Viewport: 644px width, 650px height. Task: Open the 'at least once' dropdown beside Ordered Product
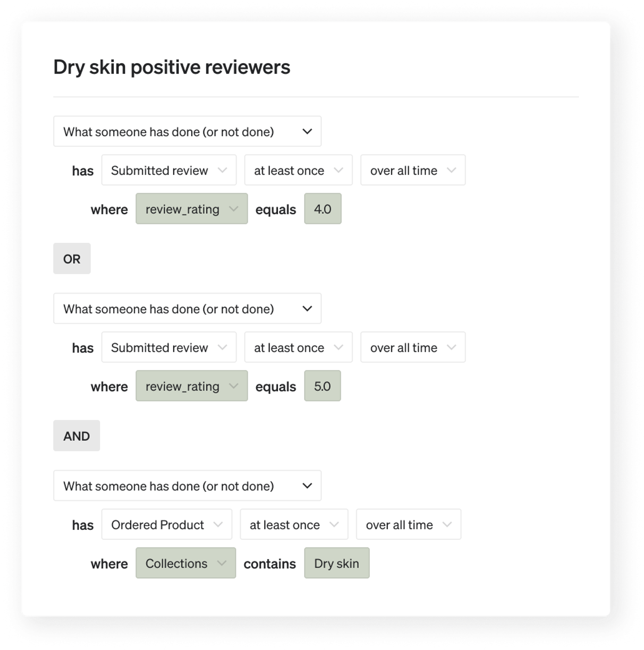[294, 524]
